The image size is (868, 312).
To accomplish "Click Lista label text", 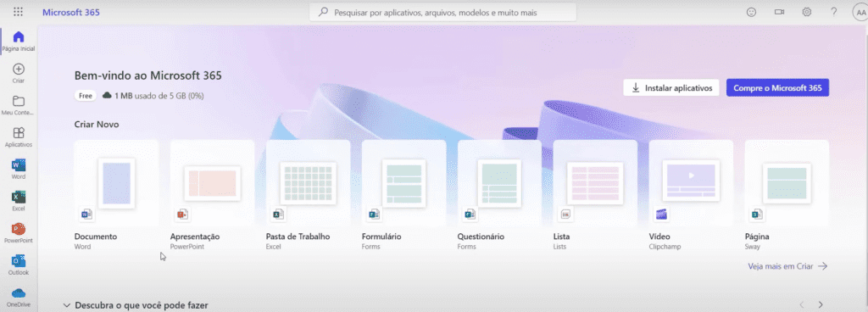I will (x=561, y=237).
